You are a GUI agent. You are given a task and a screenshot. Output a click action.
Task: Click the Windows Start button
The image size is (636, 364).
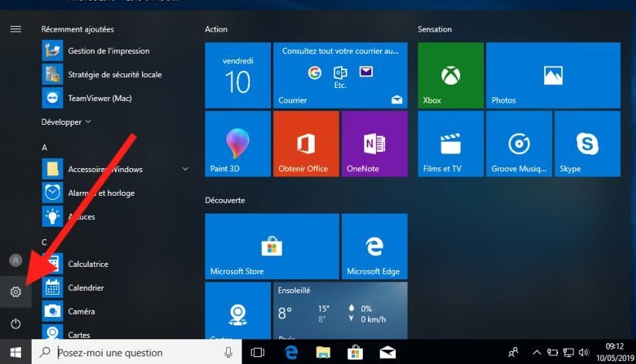pos(15,352)
